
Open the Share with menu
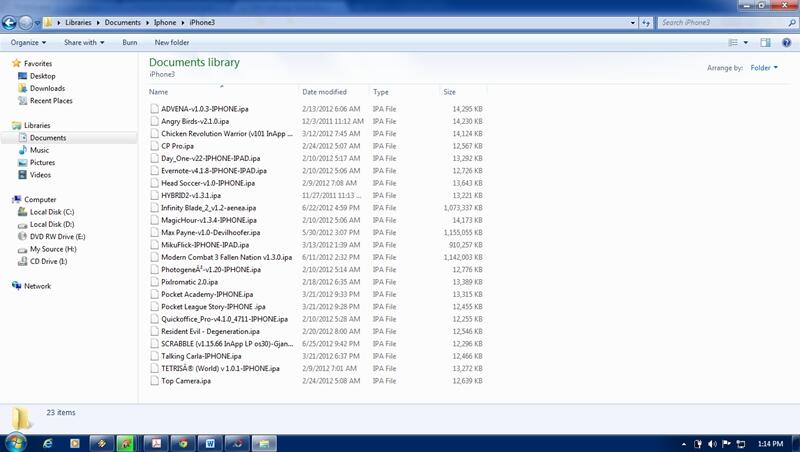(84, 42)
